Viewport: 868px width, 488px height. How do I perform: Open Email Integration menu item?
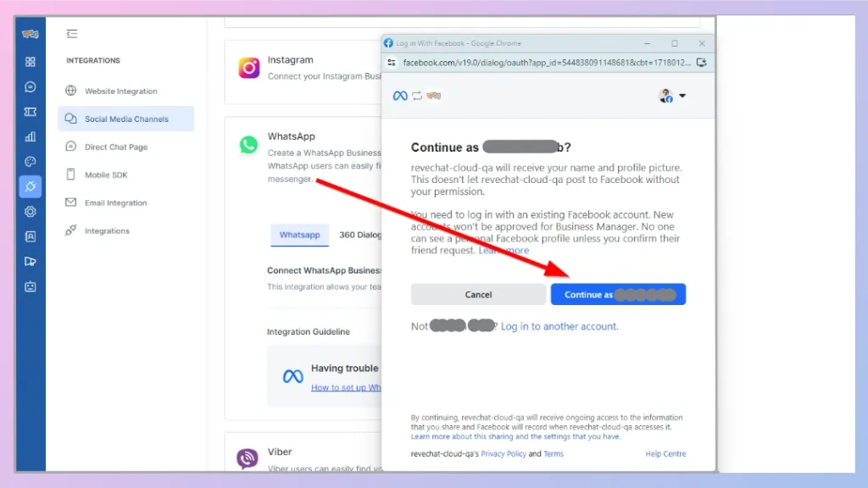click(x=125, y=202)
